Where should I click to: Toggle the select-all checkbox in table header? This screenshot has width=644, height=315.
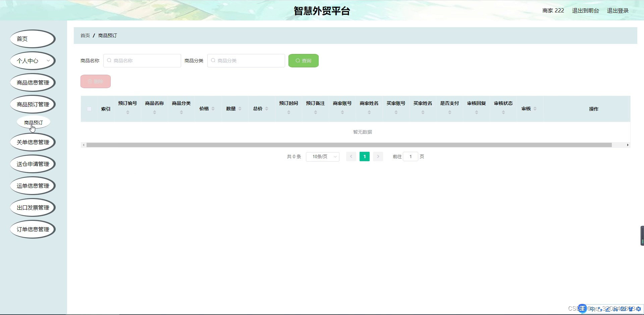click(89, 109)
